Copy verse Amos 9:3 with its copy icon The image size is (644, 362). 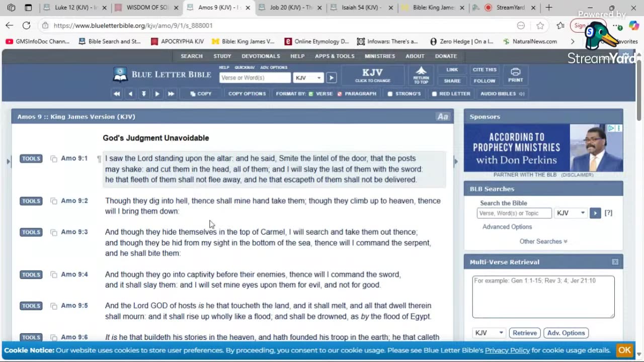click(x=54, y=232)
